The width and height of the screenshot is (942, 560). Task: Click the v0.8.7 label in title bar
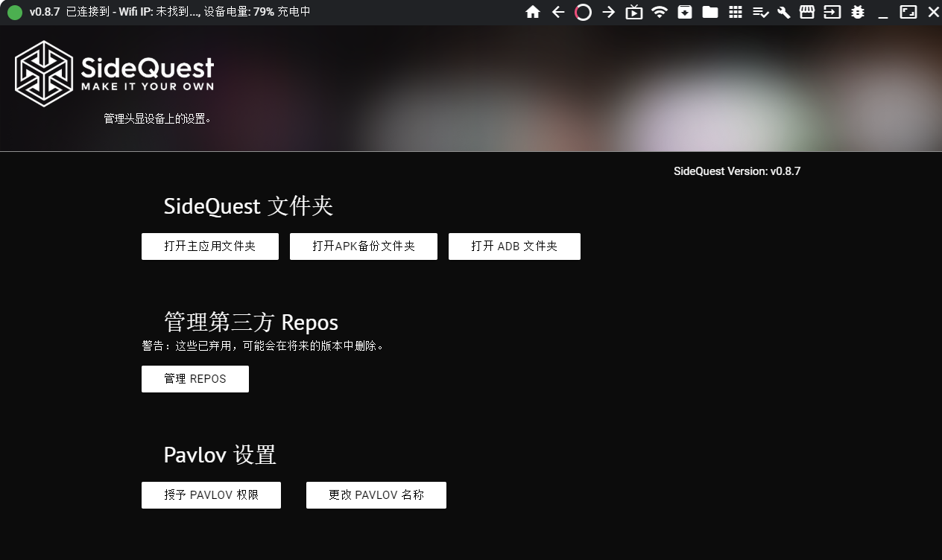(45, 12)
